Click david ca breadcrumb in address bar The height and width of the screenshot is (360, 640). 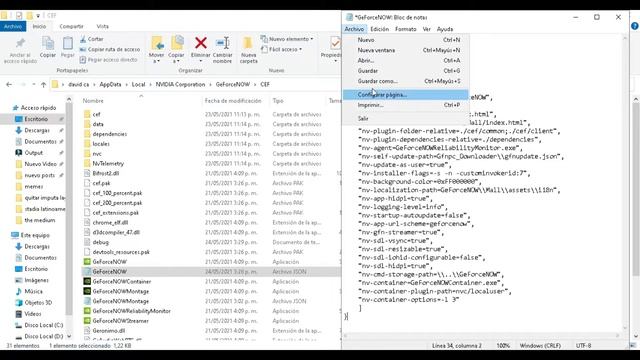[x=78, y=84]
